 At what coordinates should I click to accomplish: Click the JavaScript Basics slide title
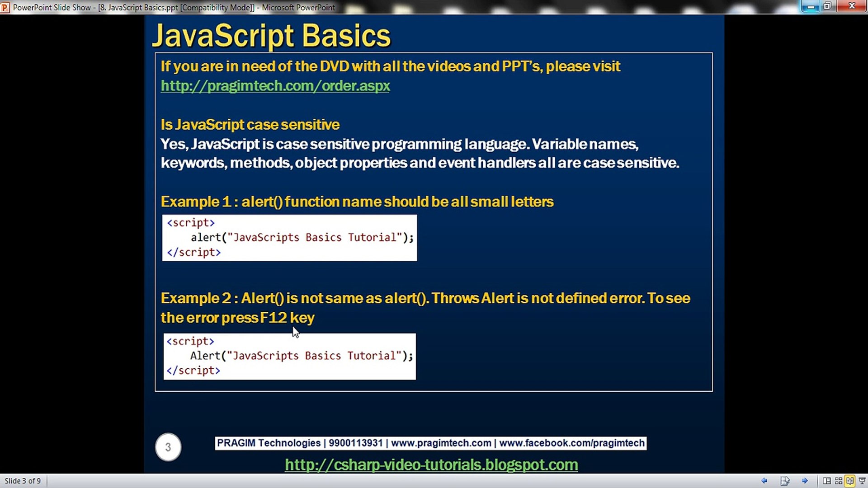point(271,35)
